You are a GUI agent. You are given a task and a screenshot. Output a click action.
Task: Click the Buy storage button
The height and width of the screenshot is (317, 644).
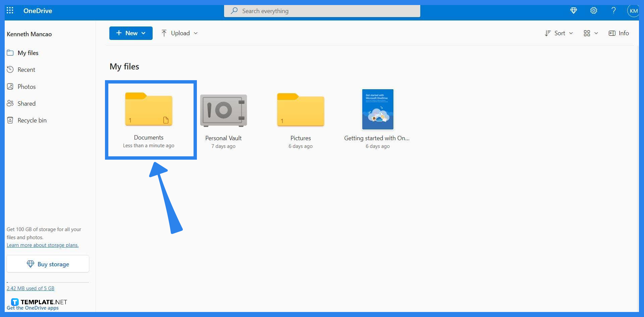pos(48,264)
